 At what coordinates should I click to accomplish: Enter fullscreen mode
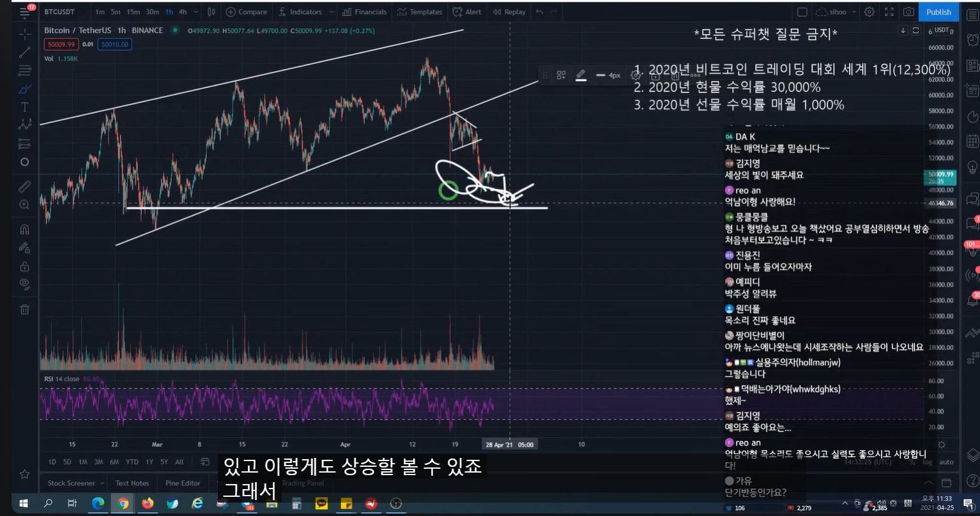[889, 11]
